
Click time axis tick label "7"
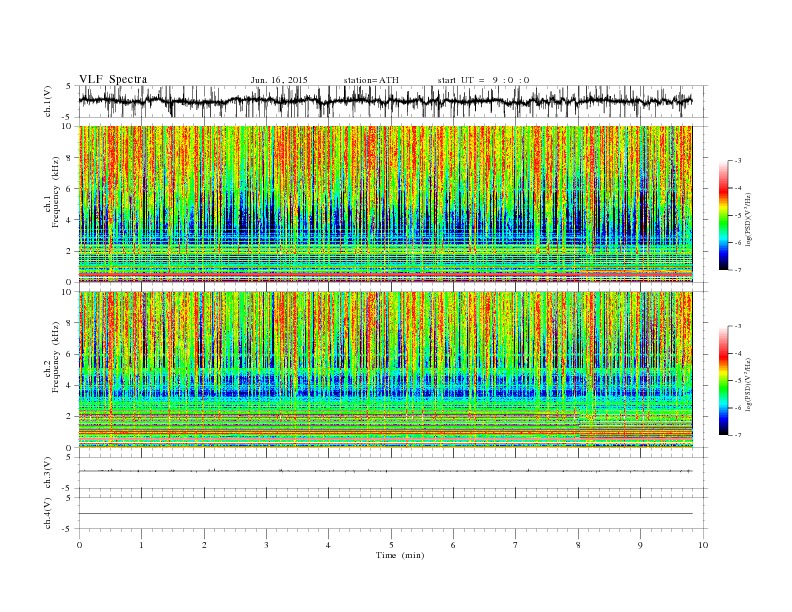click(516, 545)
